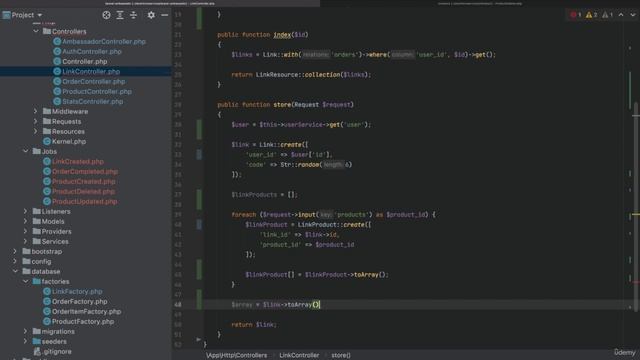Click the '$linkProducts = [];' line

[x=264, y=195]
